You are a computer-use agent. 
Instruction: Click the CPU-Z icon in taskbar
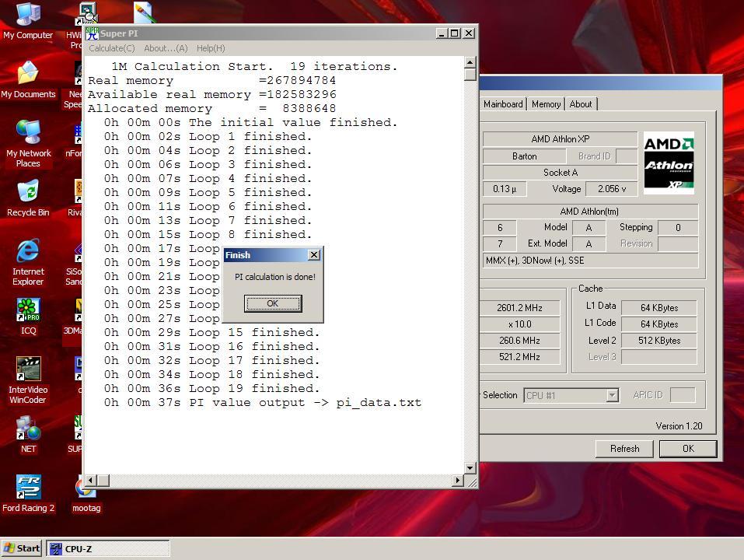55,548
